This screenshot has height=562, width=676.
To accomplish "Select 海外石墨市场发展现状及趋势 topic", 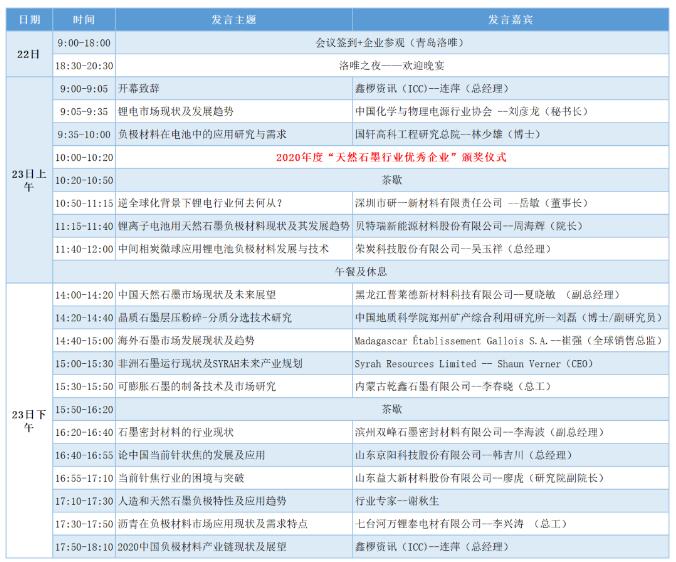I will (234, 340).
